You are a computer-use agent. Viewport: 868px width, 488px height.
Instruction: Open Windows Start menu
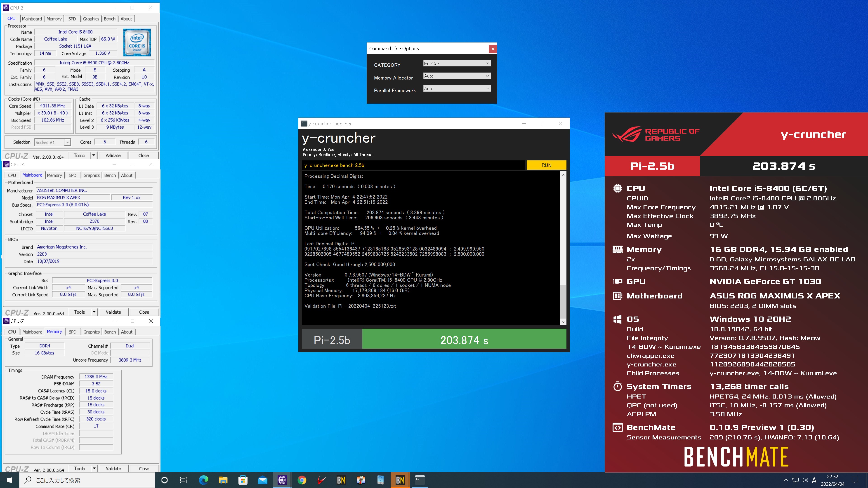click(x=9, y=480)
